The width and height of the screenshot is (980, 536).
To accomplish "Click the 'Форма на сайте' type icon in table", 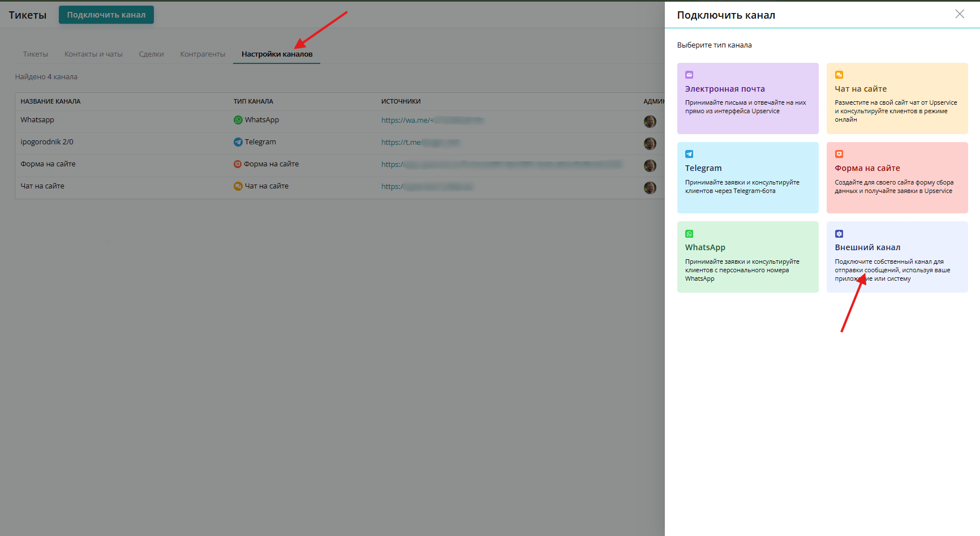I will point(238,164).
